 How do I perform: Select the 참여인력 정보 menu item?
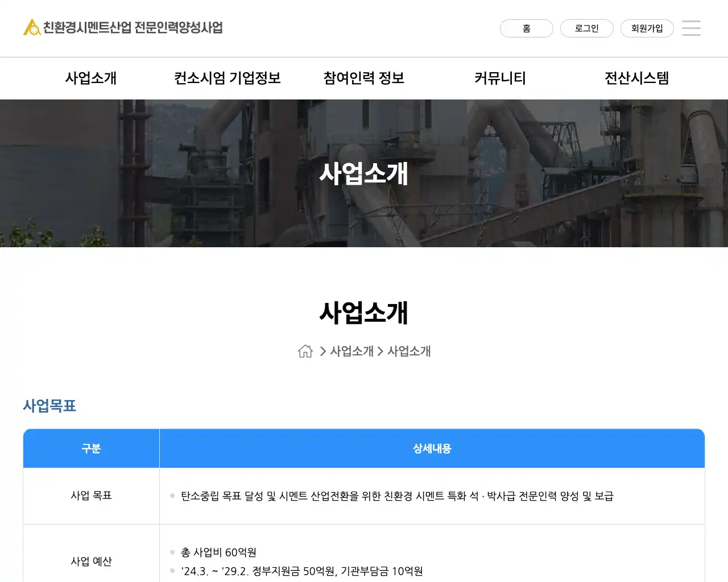tap(364, 78)
